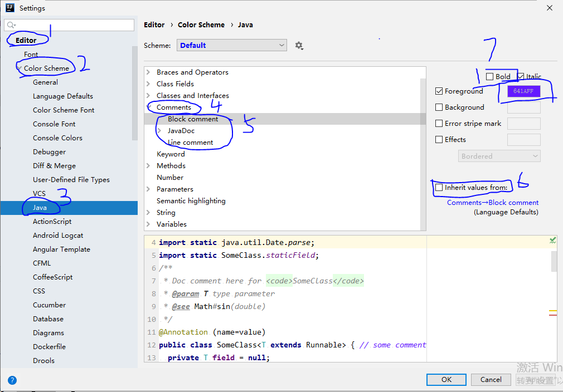563x392 pixels.
Task: Expand the Methods node
Action: 148,166
